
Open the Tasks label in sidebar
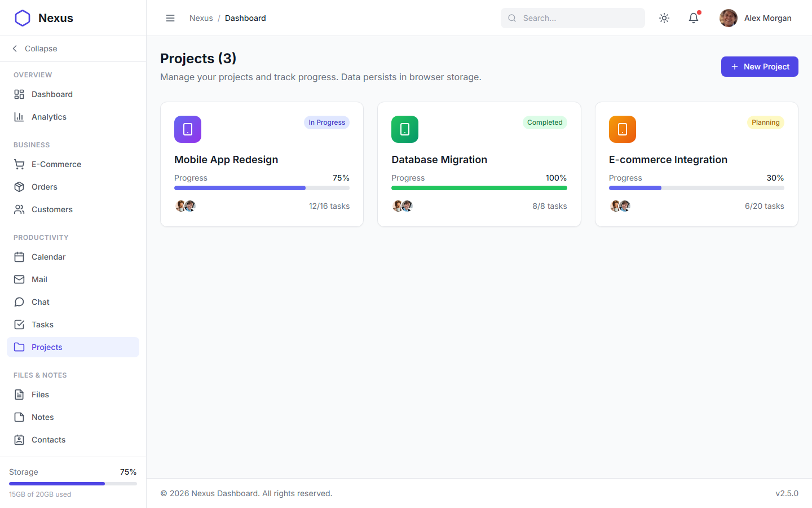coord(42,325)
